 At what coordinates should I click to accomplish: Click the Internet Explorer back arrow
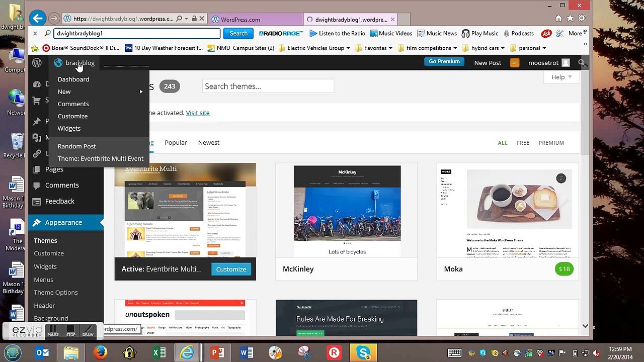(x=37, y=19)
